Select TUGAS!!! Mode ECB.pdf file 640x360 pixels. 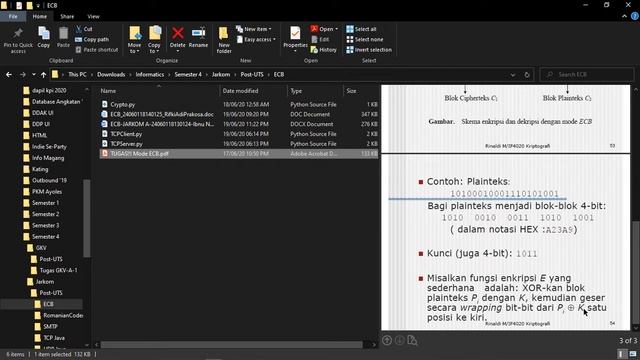[x=239, y=153]
